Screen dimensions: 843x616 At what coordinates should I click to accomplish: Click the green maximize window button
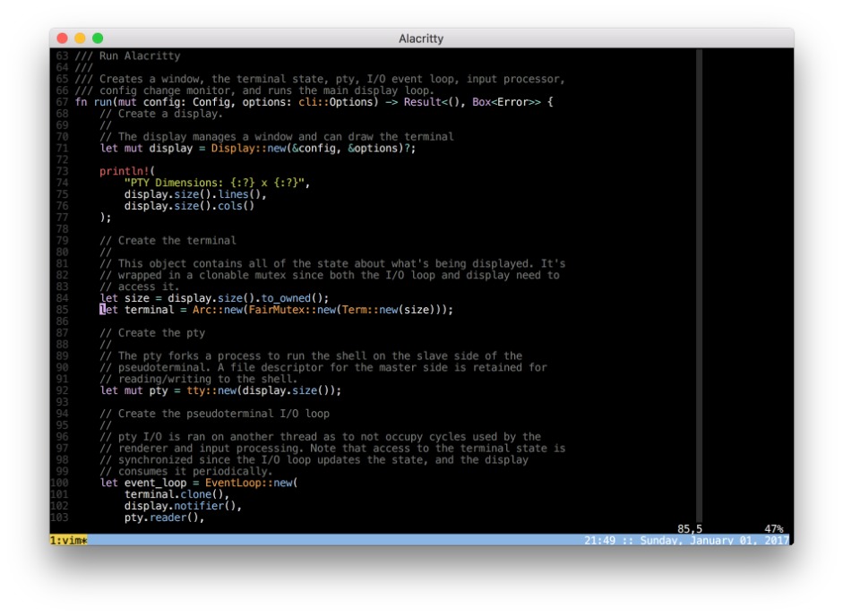click(x=98, y=38)
